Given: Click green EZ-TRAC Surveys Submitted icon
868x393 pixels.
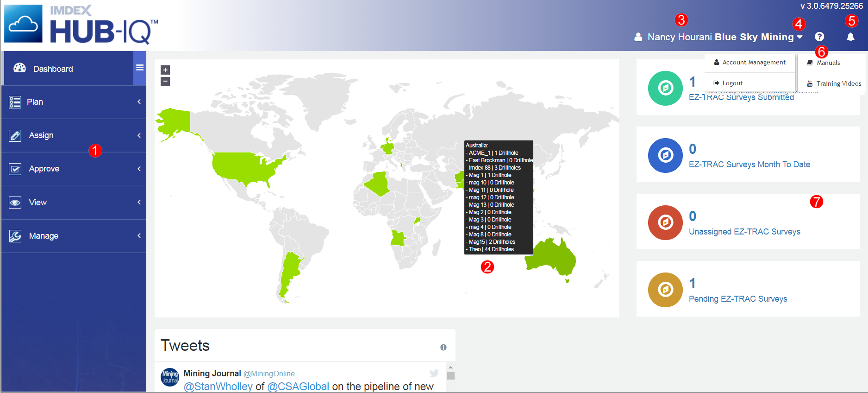Looking at the screenshot, I should 665,88.
